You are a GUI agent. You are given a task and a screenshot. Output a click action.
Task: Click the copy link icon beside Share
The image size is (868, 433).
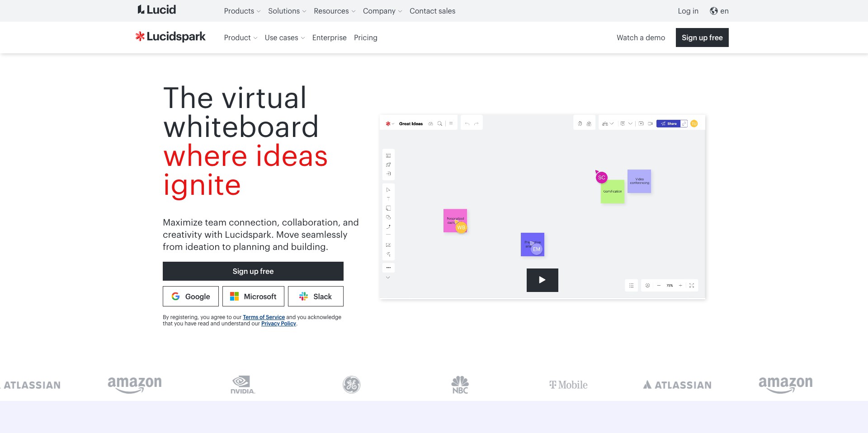click(684, 123)
